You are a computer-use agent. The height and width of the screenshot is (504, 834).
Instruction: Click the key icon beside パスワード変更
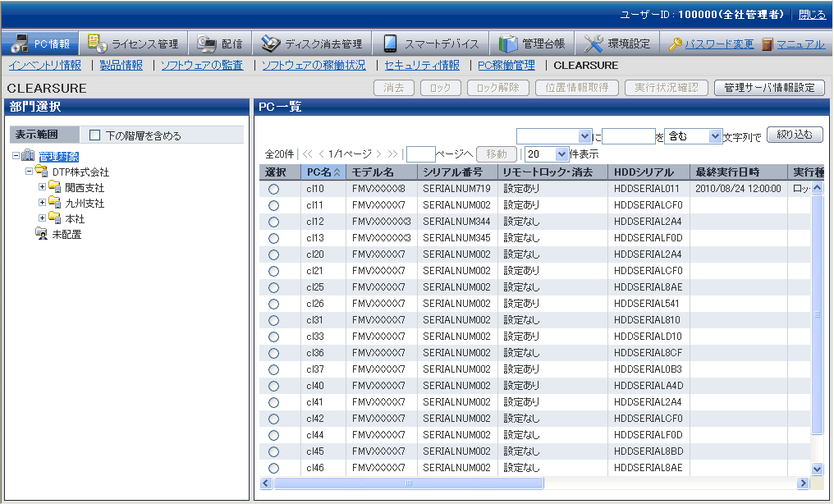pos(676,44)
